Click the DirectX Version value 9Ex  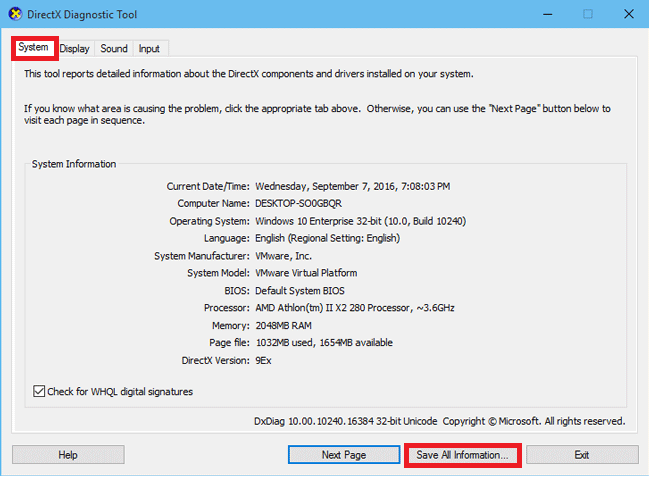[x=263, y=360]
